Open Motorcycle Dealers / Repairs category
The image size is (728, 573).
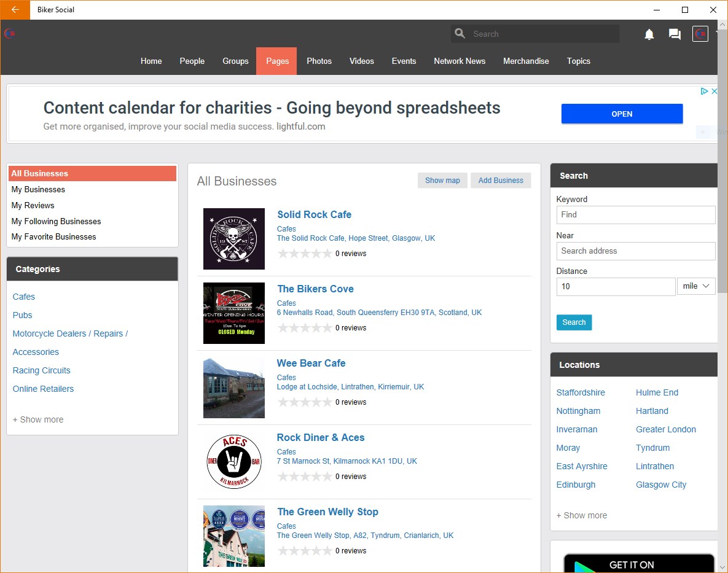[70, 333]
